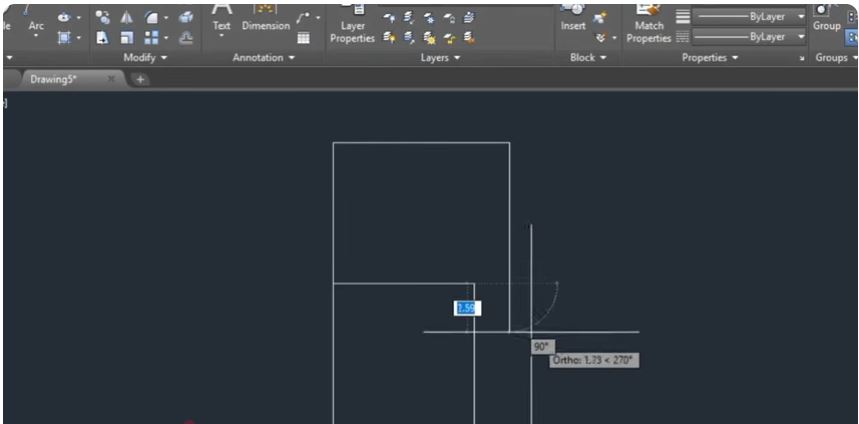
Task: Click the Insert block button
Action: click(x=573, y=18)
